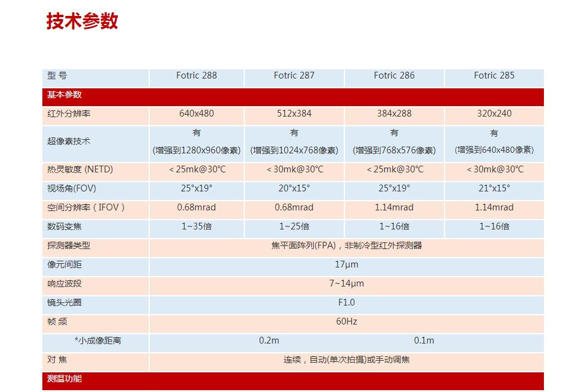Select the 连续，自动(单次拍摄)或手动调焦 text

coord(347,359)
